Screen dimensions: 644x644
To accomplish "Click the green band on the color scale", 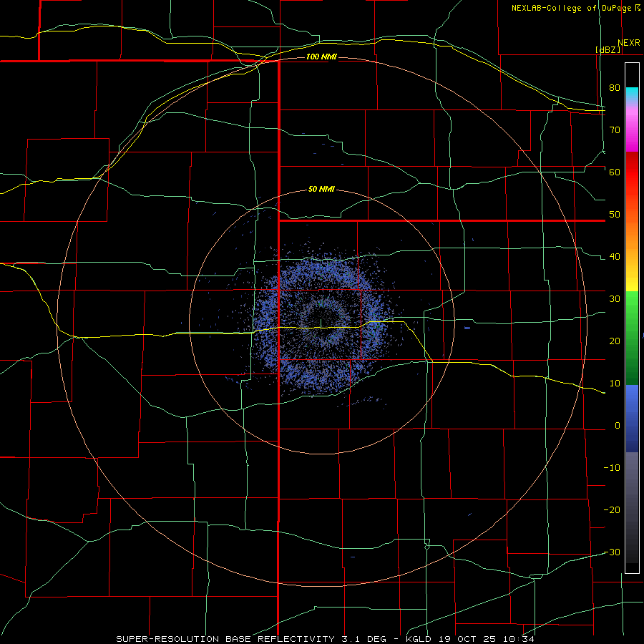I will coord(632,337).
